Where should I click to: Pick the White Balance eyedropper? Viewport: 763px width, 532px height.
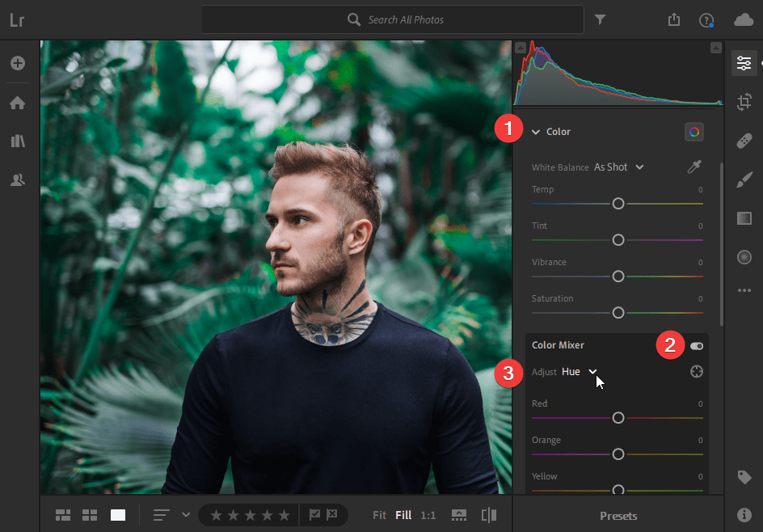click(x=694, y=167)
